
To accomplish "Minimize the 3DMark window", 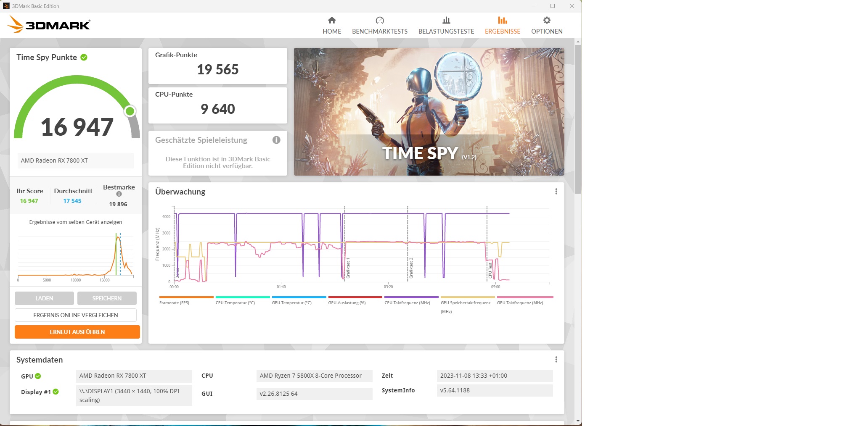I will coord(533,6).
